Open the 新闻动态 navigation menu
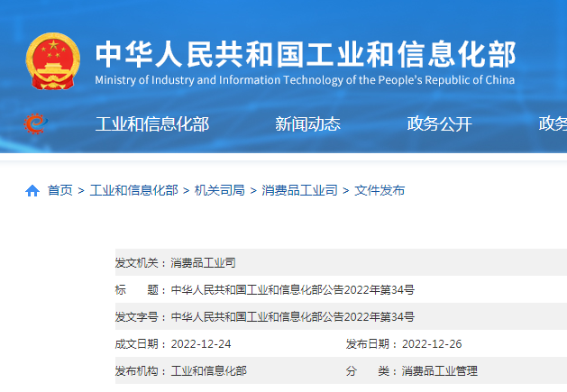Image resolution: width=567 pixels, height=392 pixels. click(307, 124)
